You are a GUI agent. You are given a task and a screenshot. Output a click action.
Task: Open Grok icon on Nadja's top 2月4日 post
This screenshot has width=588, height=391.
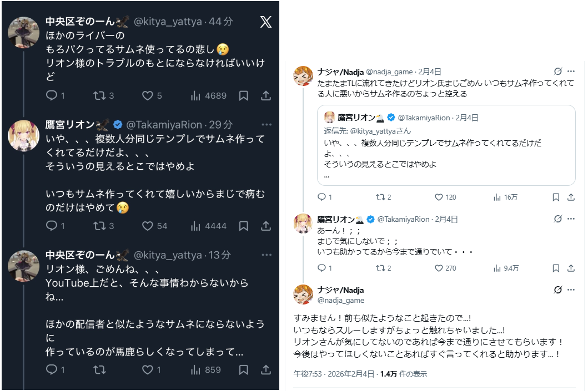558,72
